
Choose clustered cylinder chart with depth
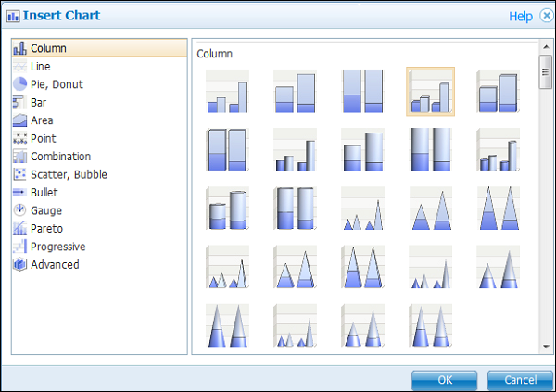coord(499,150)
